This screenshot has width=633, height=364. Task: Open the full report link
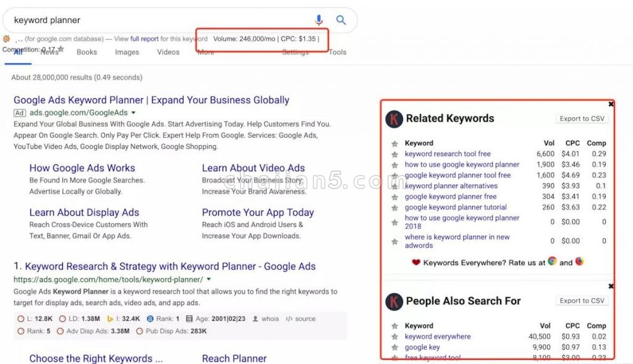point(144,39)
